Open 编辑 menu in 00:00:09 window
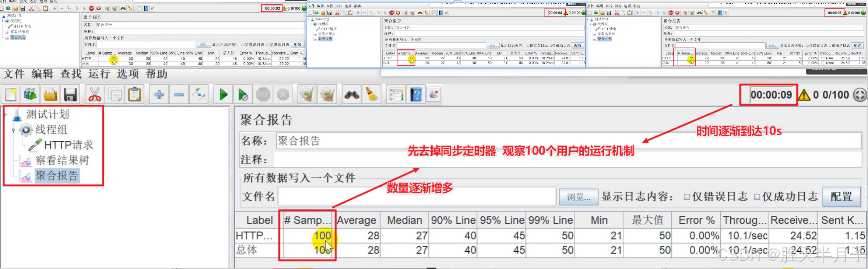This screenshot has width=868, height=269. pyautogui.click(x=42, y=74)
